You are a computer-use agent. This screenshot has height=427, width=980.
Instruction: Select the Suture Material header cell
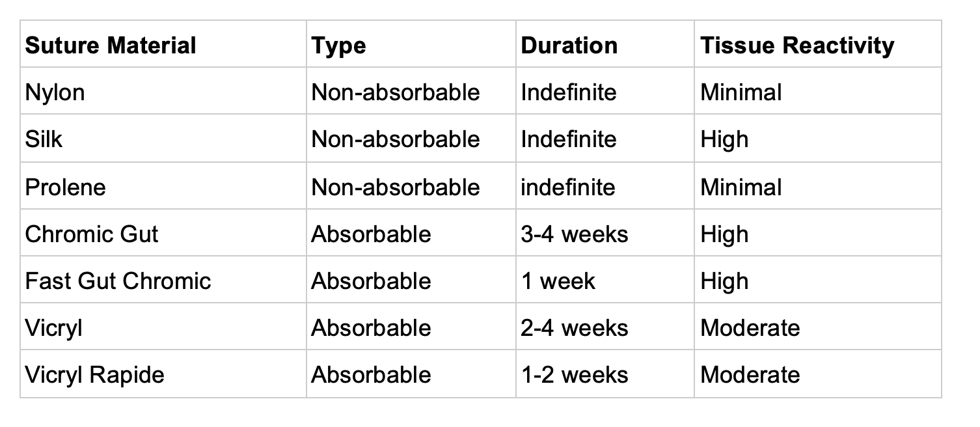click(163, 44)
